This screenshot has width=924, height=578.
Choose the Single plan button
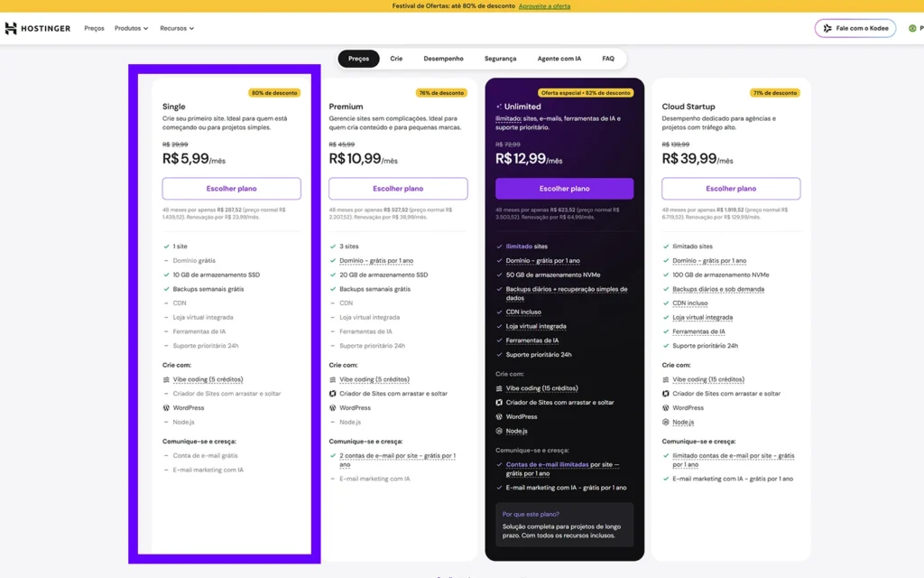tap(232, 189)
